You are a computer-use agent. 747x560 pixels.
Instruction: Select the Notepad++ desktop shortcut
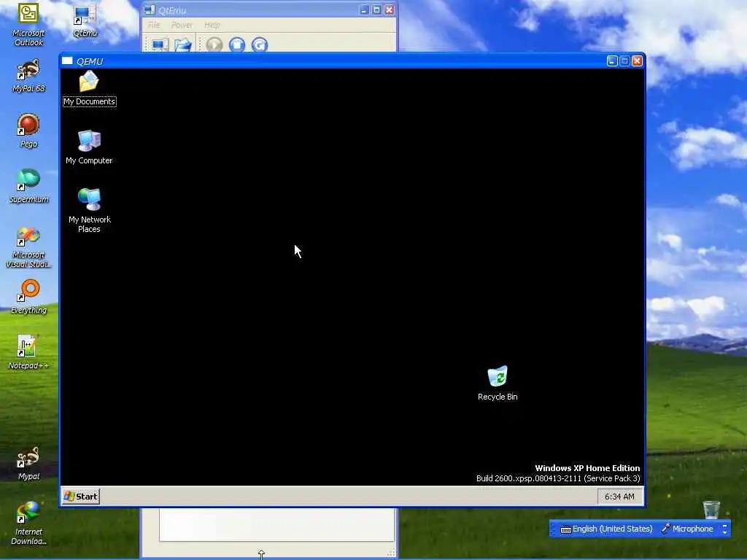28,352
